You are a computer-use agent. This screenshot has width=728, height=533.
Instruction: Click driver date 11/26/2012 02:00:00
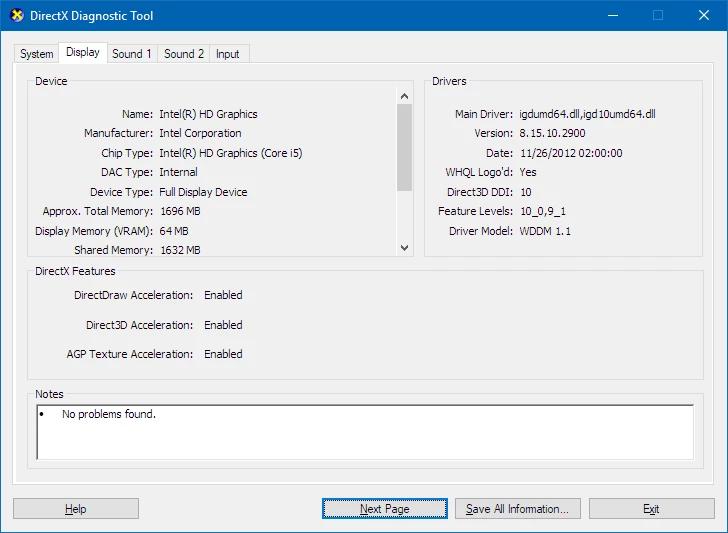[x=571, y=153]
